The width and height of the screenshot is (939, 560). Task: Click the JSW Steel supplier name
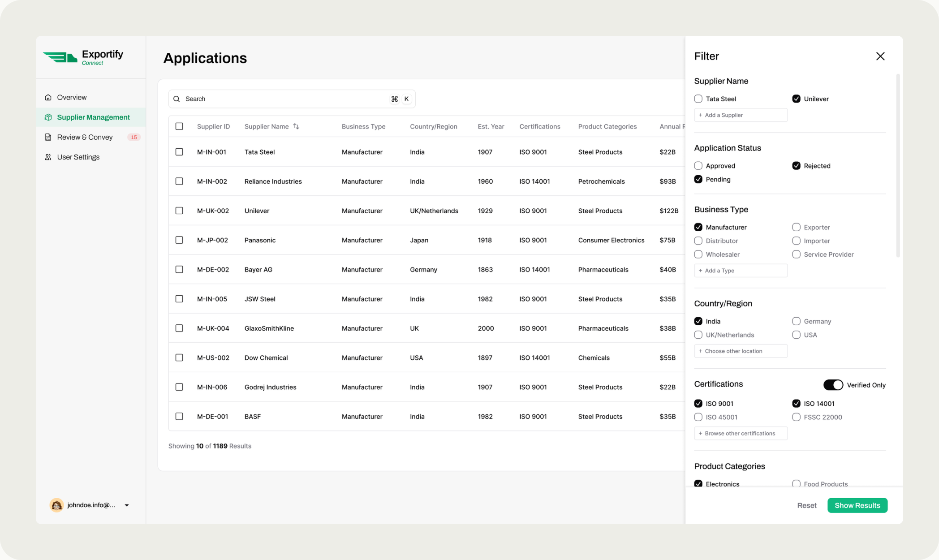[x=260, y=299]
